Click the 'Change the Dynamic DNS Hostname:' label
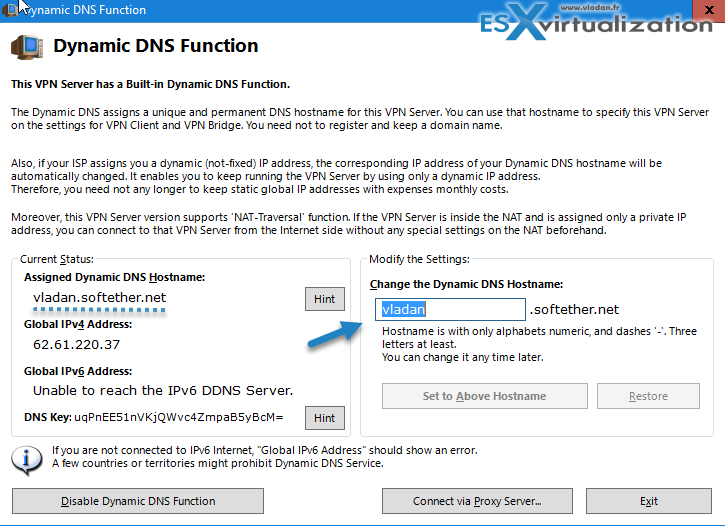The width and height of the screenshot is (725, 526). coord(466,284)
